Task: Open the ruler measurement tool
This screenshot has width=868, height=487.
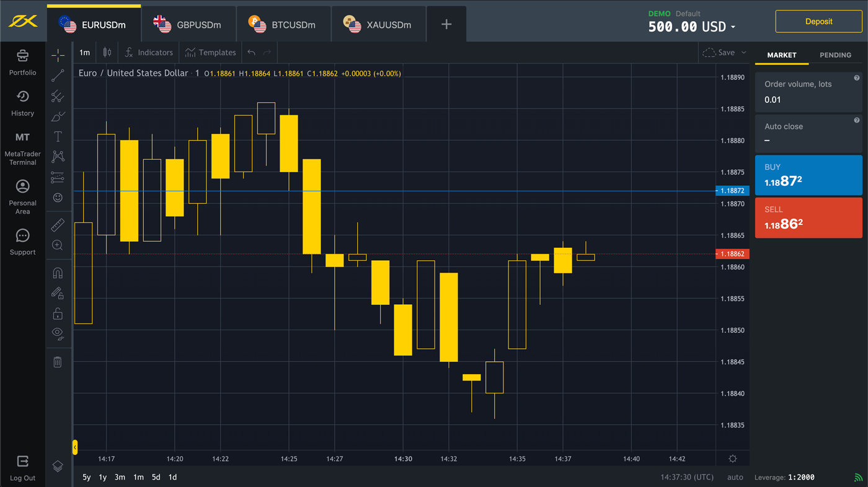Action: [58, 225]
